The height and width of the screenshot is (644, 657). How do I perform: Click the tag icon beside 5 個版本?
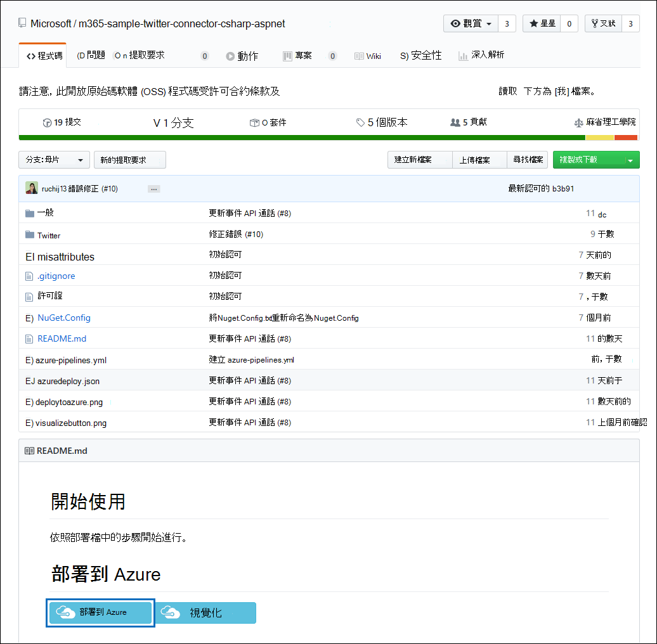click(x=361, y=122)
